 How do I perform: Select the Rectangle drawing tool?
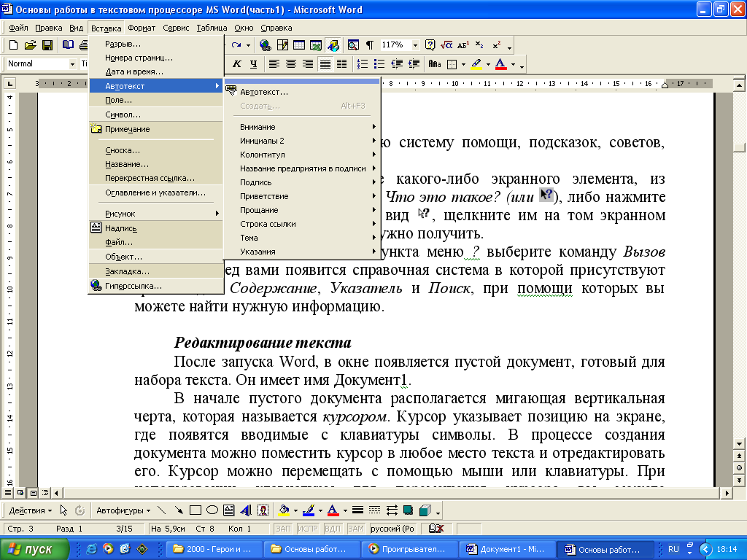(x=196, y=510)
